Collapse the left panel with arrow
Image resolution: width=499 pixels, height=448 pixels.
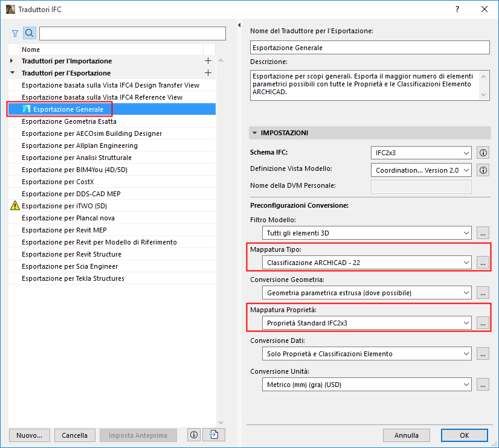pos(239,25)
